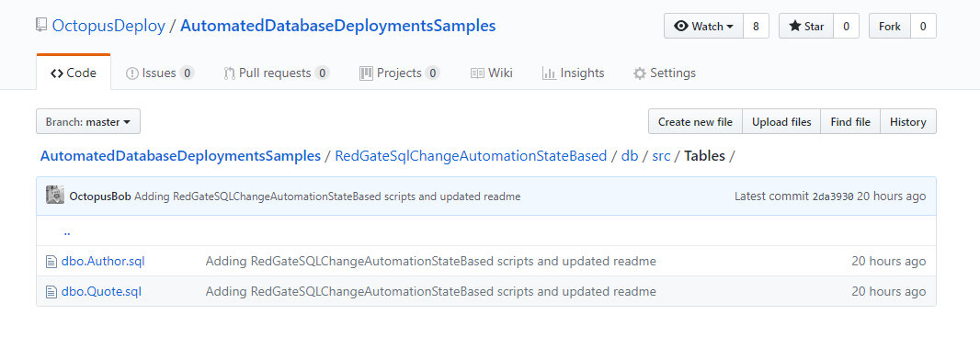Click Find file button
The image size is (980, 348).
[850, 122]
